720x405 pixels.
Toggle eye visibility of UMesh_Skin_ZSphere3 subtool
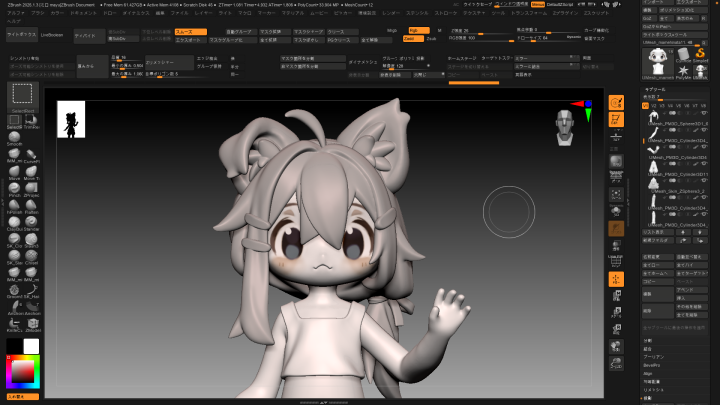click(704, 180)
